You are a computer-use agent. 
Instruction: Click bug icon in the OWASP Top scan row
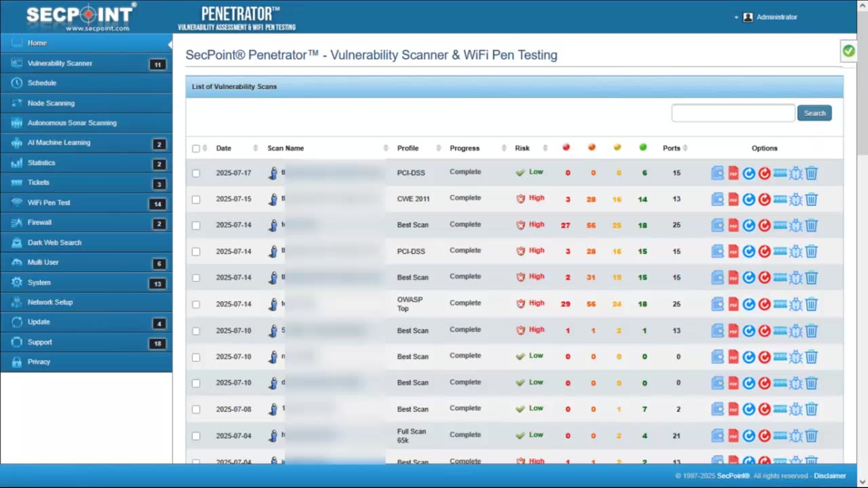click(x=796, y=304)
